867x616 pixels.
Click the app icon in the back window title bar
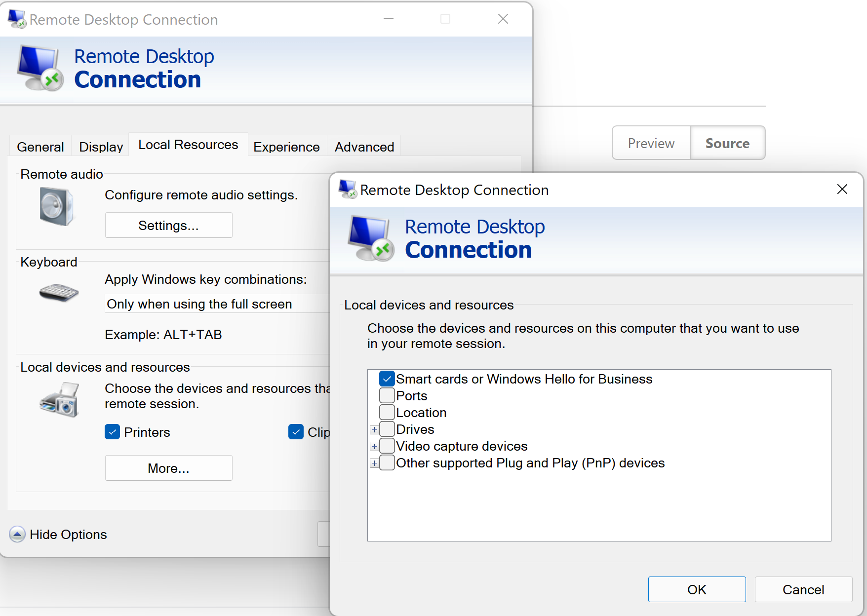tap(17, 19)
